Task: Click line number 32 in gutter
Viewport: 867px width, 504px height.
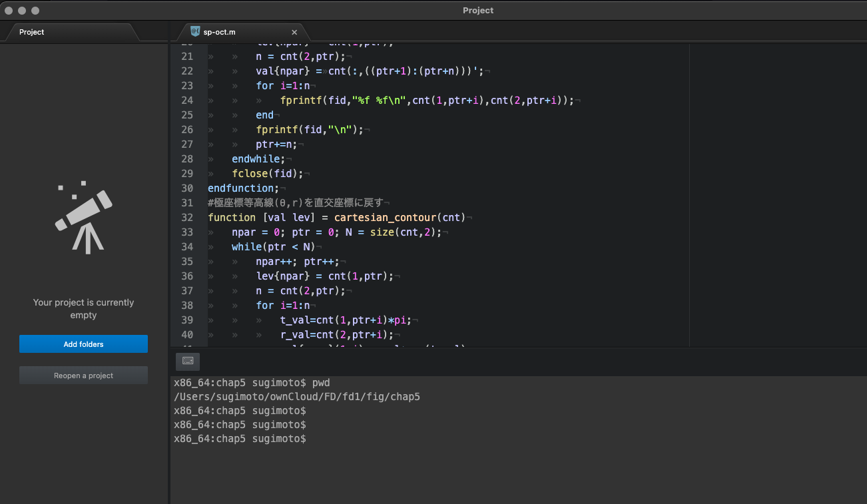Action: (x=187, y=218)
